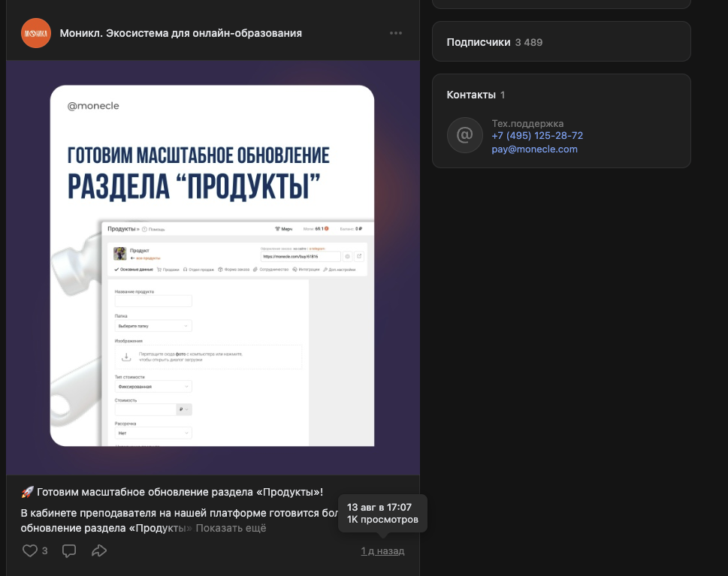Viewport: 728px width, 576px height.
Task: Click the 1К просмотров tooltip text
Action: pyautogui.click(x=382, y=520)
